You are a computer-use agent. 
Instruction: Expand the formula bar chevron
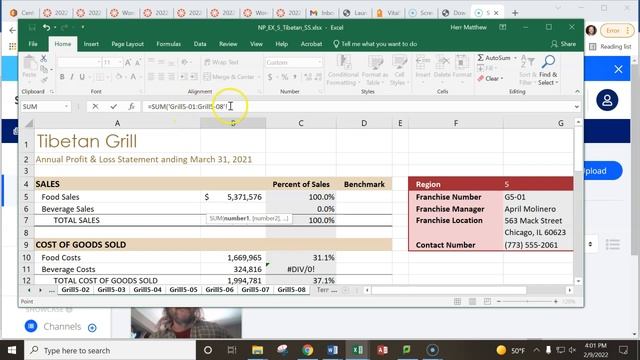coord(576,107)
